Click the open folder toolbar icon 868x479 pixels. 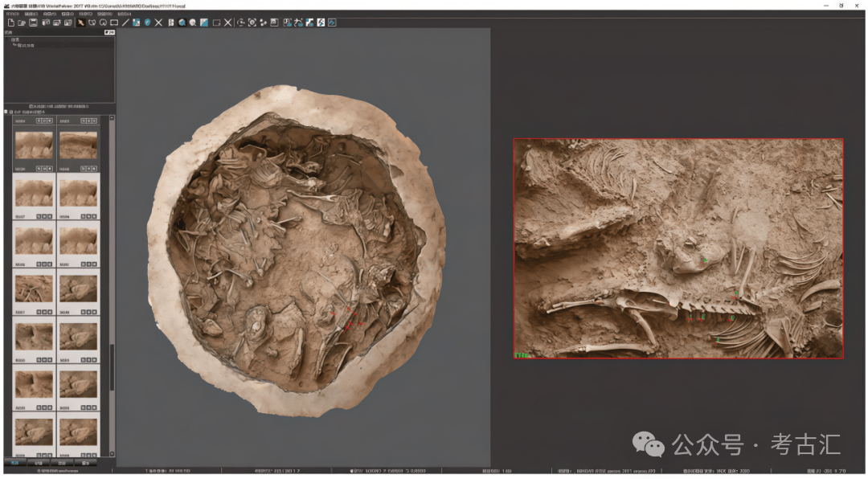click(22, 23)
